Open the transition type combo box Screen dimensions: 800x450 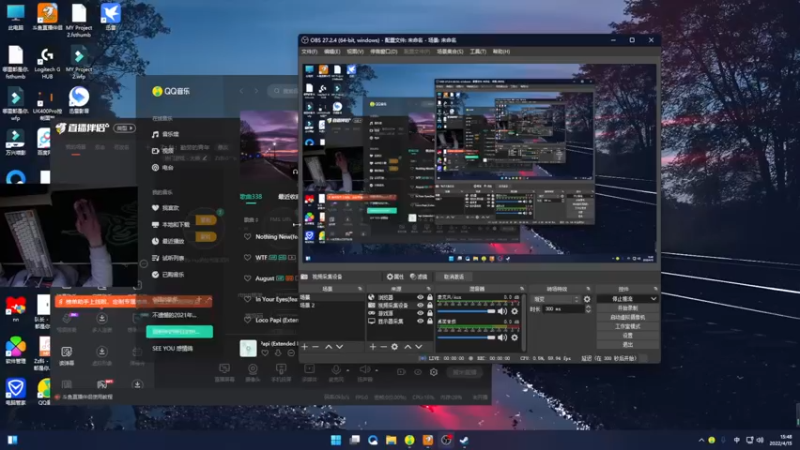pyautogui.click(x=556, y=299)
